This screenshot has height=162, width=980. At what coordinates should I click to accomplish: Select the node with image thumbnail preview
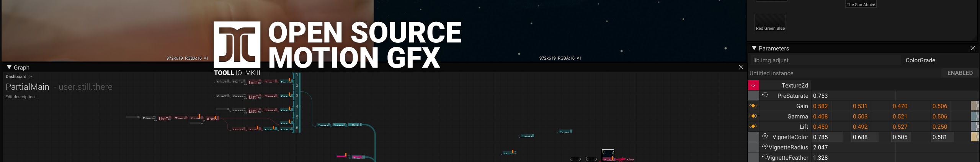pyautogui.click(x=608, y=155)
